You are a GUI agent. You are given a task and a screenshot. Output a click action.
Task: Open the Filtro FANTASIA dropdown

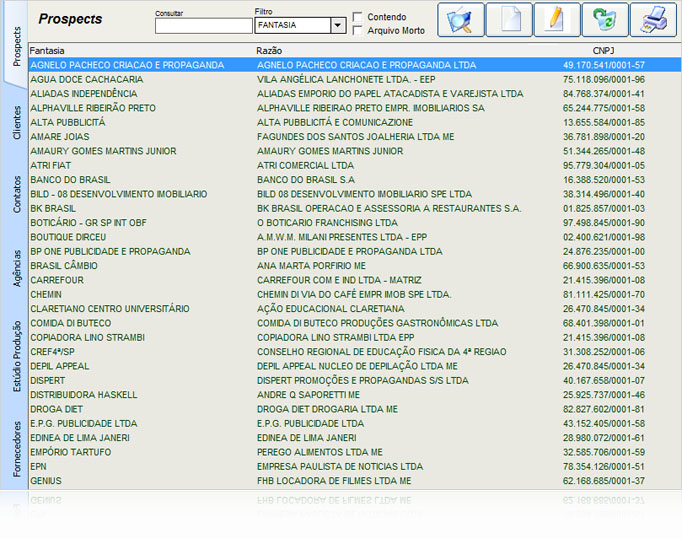click(338, 25)
